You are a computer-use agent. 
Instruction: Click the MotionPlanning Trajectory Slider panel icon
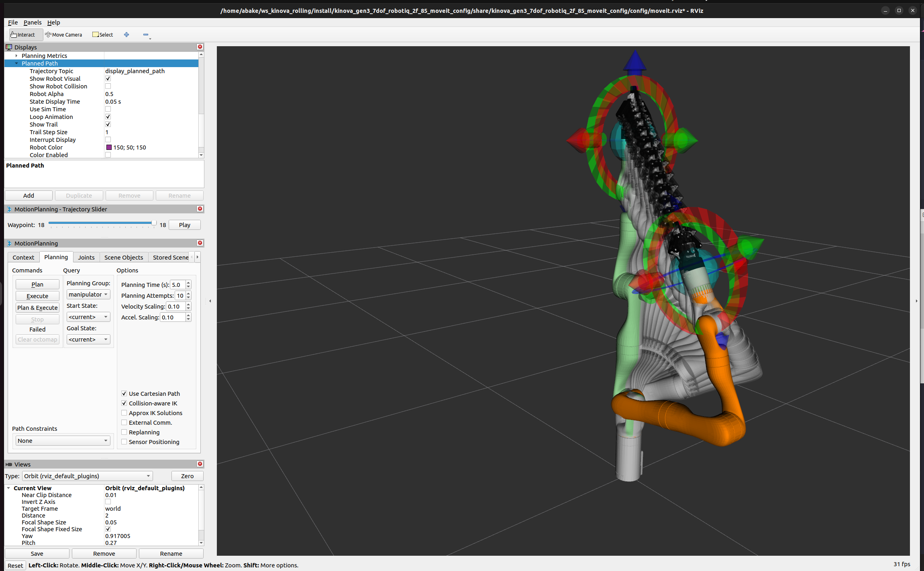(9, 209)
